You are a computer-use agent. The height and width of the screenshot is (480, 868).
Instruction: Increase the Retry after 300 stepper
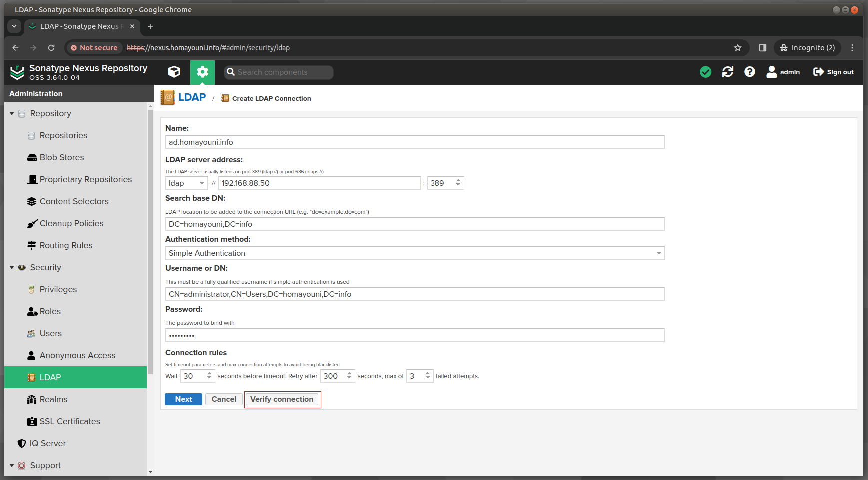point(349,374)
